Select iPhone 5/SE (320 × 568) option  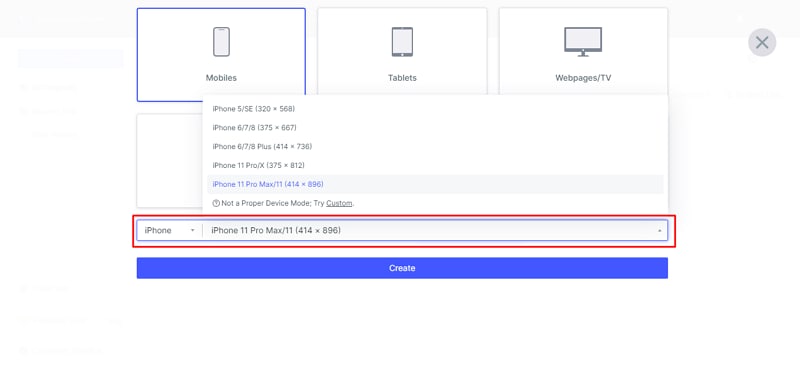pos(435,109)
